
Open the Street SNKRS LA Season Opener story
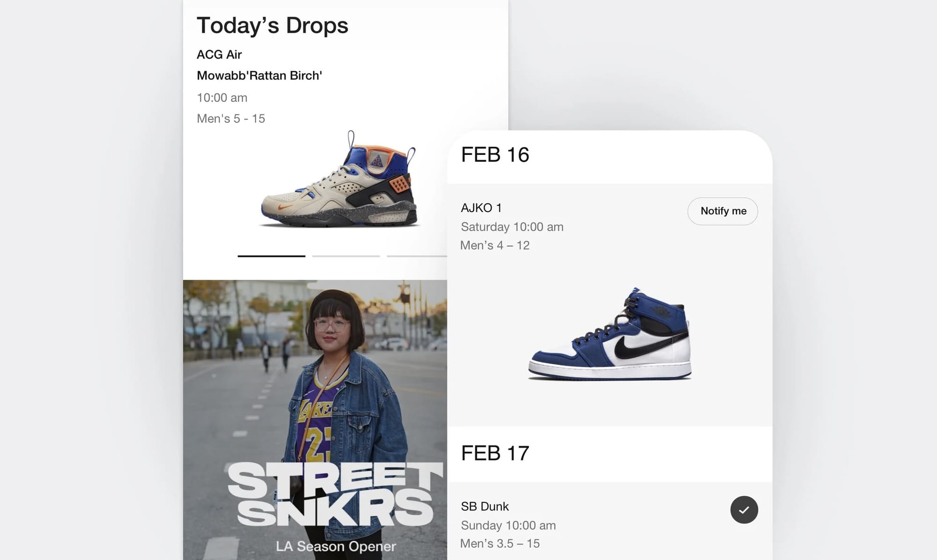(x=315, y=420)
